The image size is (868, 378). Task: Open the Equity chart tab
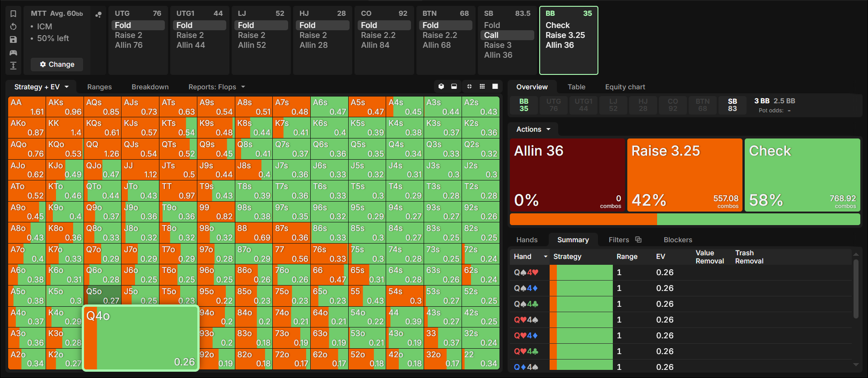click(x=625, y=87)
